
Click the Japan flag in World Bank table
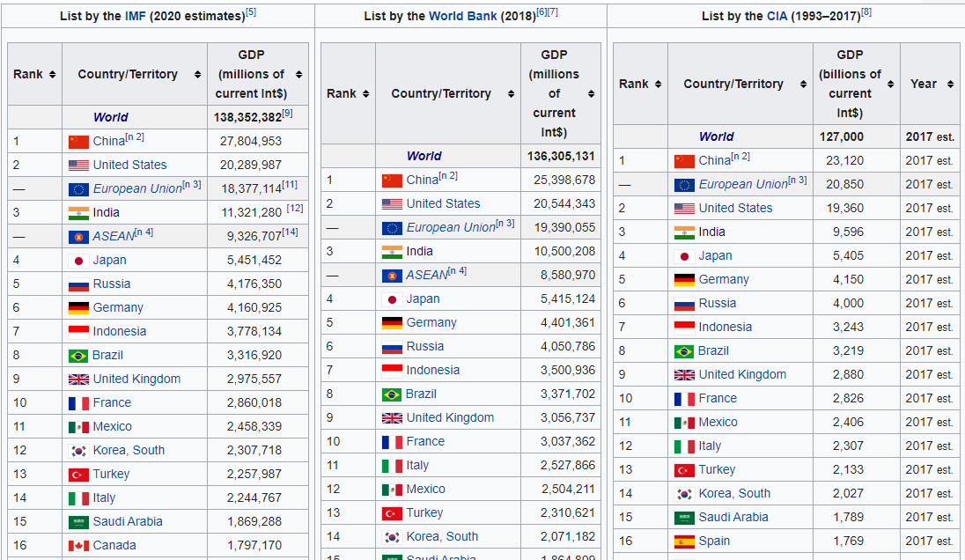point(392,299)
